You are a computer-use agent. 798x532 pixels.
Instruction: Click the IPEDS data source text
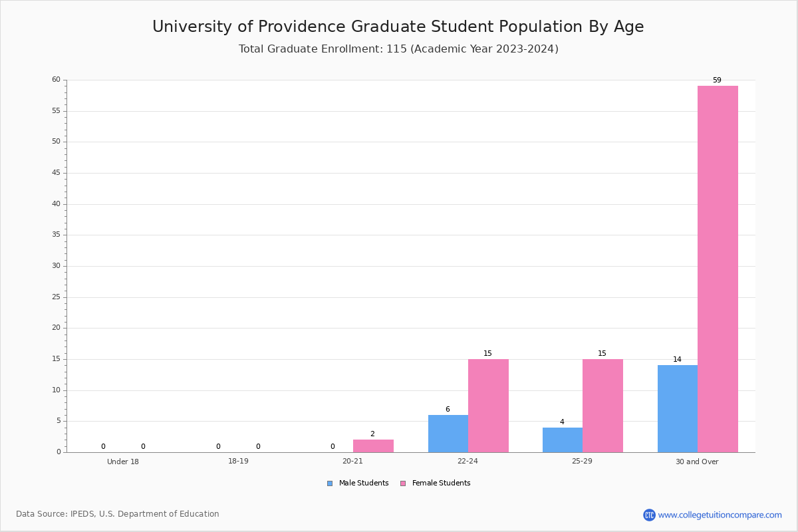pos(118,514)
